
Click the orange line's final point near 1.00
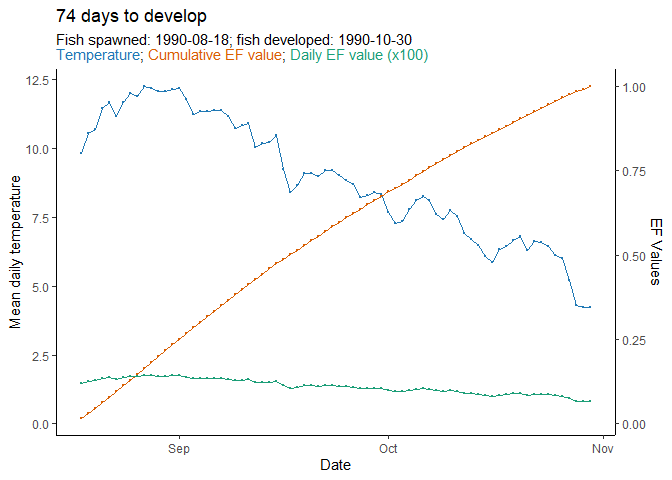pyautogui.click(x=591, y=86)
